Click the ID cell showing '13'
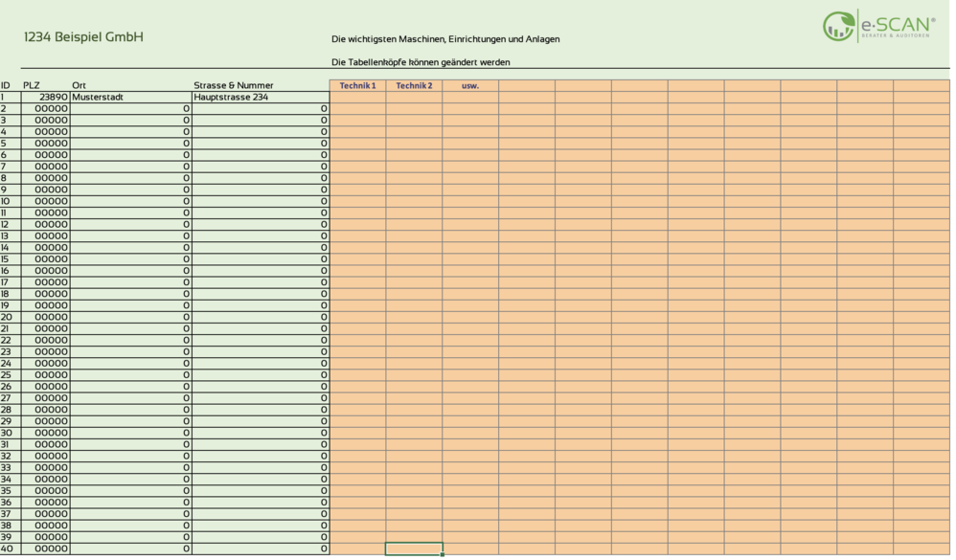 point(11,235)
